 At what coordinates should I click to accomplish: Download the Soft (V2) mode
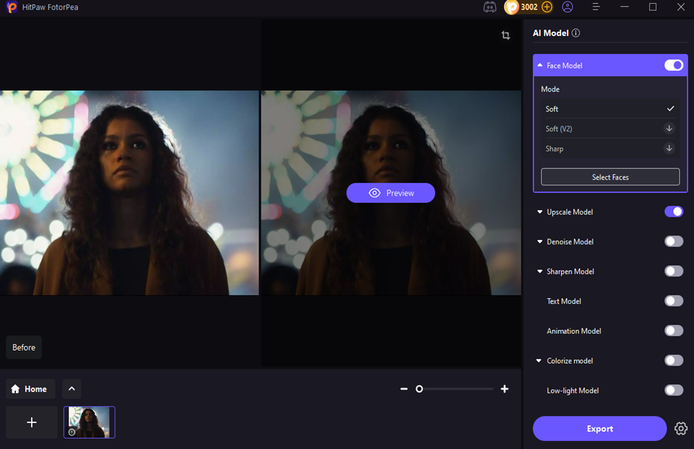click(669, 128)
